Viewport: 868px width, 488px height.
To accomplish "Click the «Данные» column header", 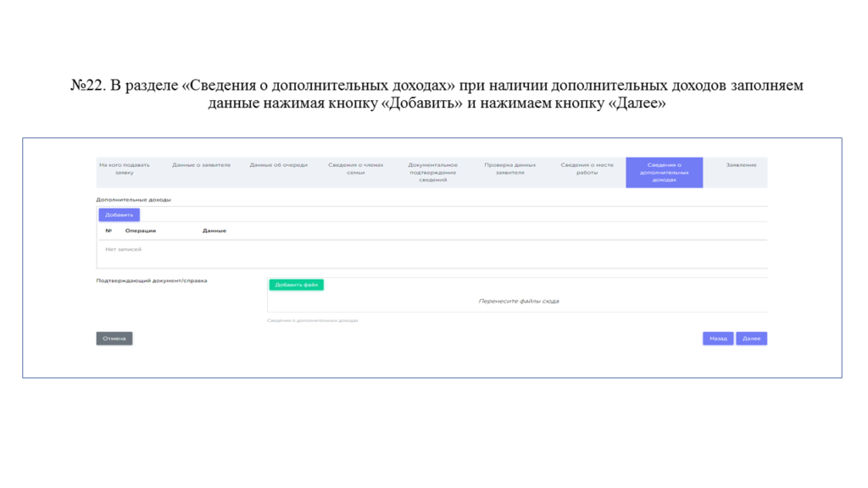I will (214, 230).
